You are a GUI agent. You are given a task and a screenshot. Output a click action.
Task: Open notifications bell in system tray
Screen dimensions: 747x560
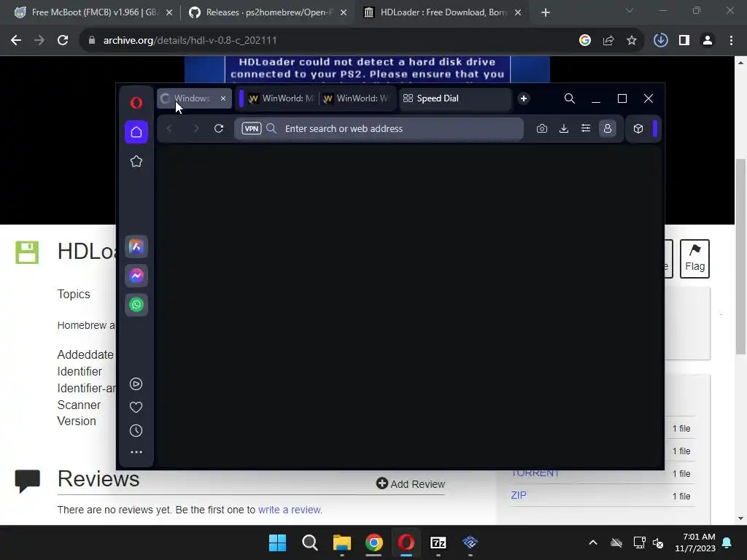[727, 542]
